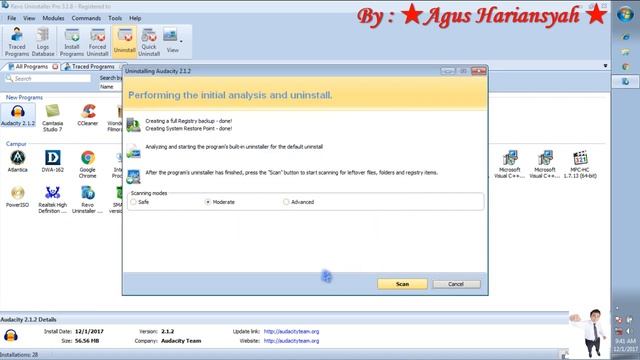
Task: Select the Google Chrome program icon
Action: tap(88, 164)
